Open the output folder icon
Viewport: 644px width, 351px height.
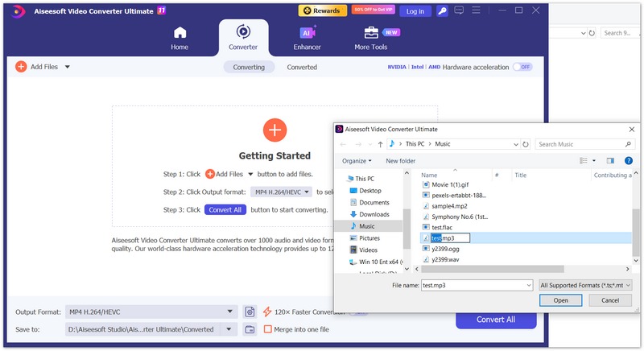[250, 329]
